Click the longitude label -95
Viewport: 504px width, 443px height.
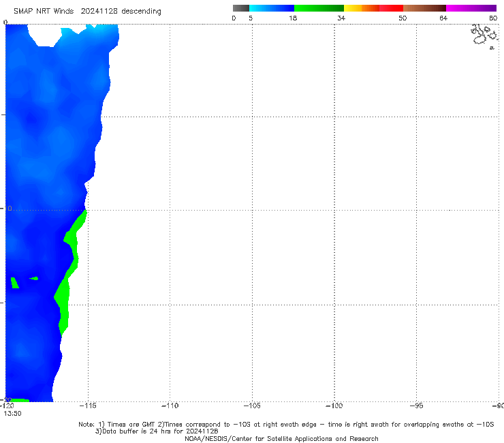click(417, 406)
